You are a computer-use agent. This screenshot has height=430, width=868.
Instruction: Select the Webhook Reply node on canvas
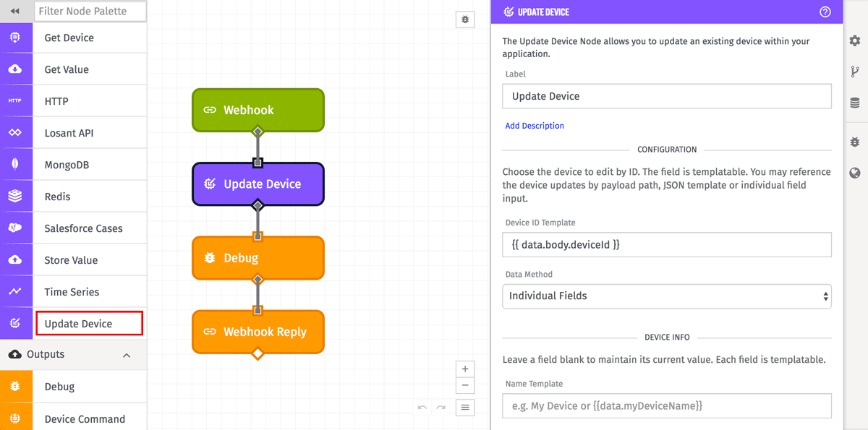click(x=258, y=332)
